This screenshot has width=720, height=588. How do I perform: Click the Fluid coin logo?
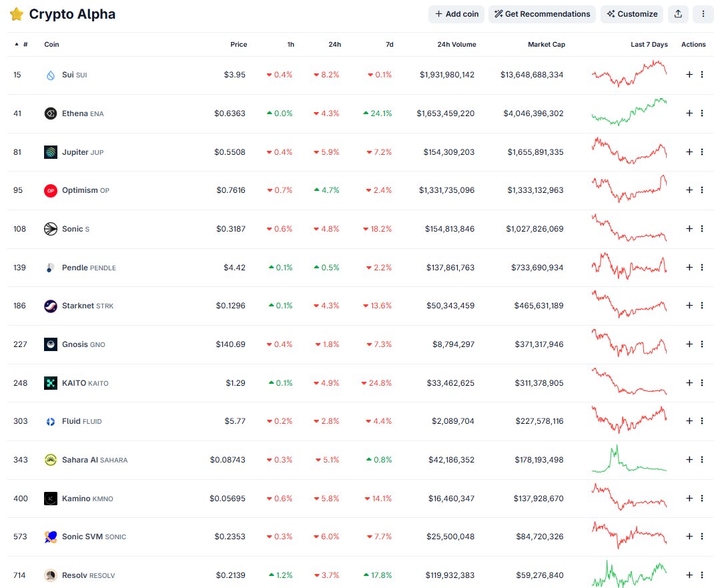click(51, 421)
